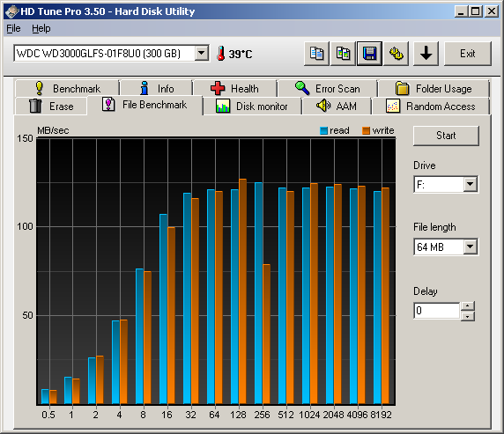Click the down arrow minimize-to-tray icon
504x434 pixels.
tap(426, 54)
